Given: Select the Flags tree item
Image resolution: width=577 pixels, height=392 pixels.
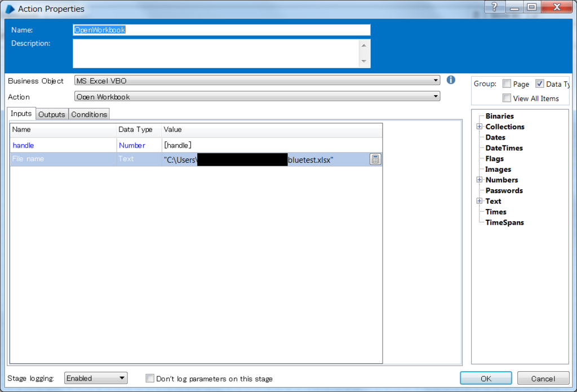Looking at the screenshot, I should click(x=494, y=159).
